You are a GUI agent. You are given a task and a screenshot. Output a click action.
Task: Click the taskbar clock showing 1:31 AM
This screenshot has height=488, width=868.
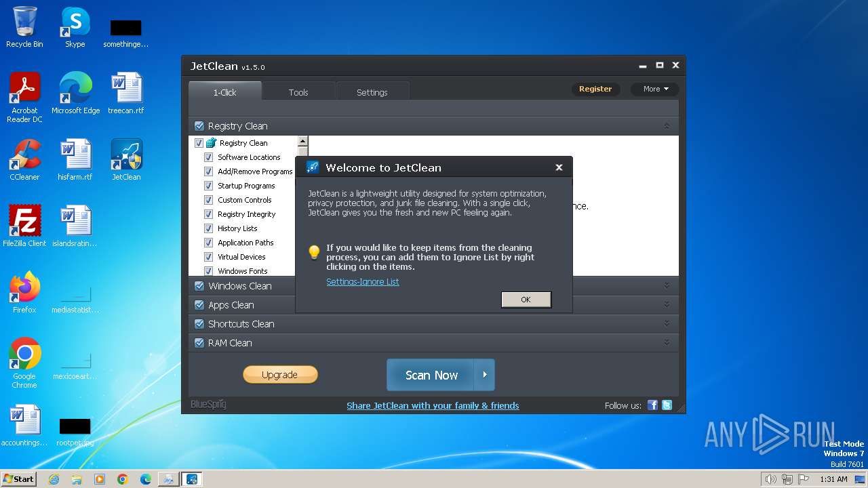[833, 479]
